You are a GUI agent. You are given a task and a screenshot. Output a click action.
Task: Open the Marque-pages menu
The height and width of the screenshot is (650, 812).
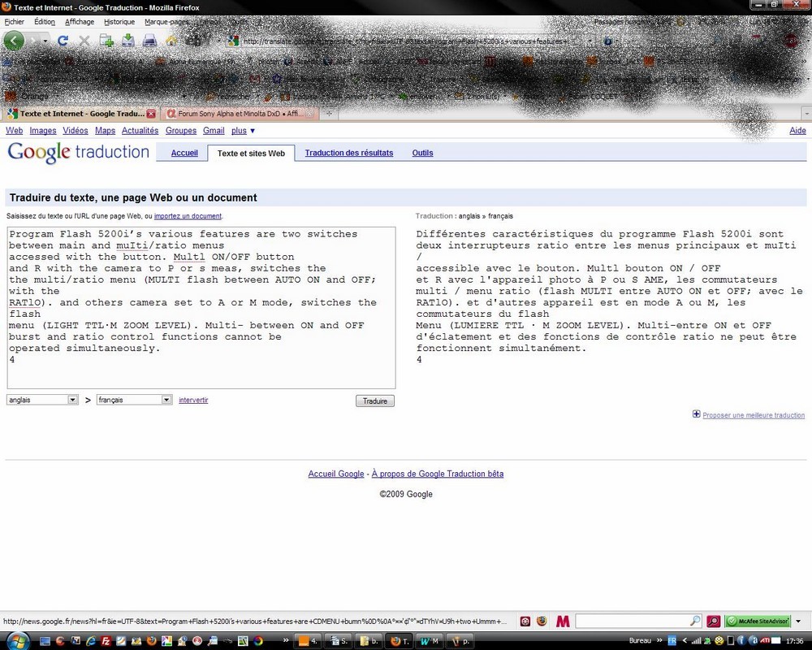(x=166, y=22)
